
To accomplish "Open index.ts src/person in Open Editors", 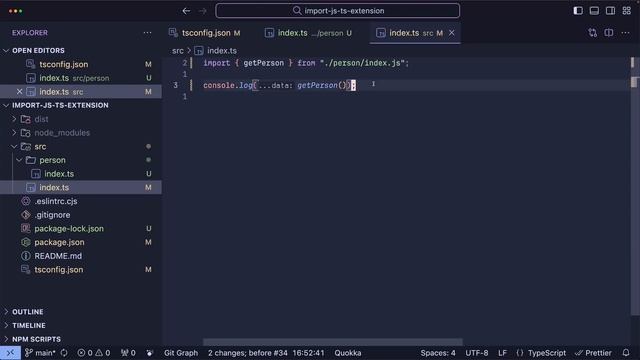I will pyautogui.click(x=81, y=78).
